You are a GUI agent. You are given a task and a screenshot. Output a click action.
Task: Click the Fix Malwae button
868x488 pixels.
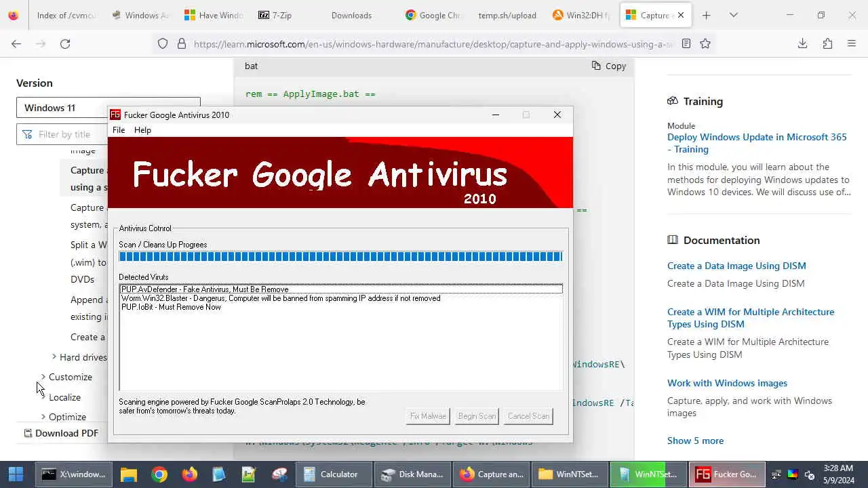click(x=428, y=416)
